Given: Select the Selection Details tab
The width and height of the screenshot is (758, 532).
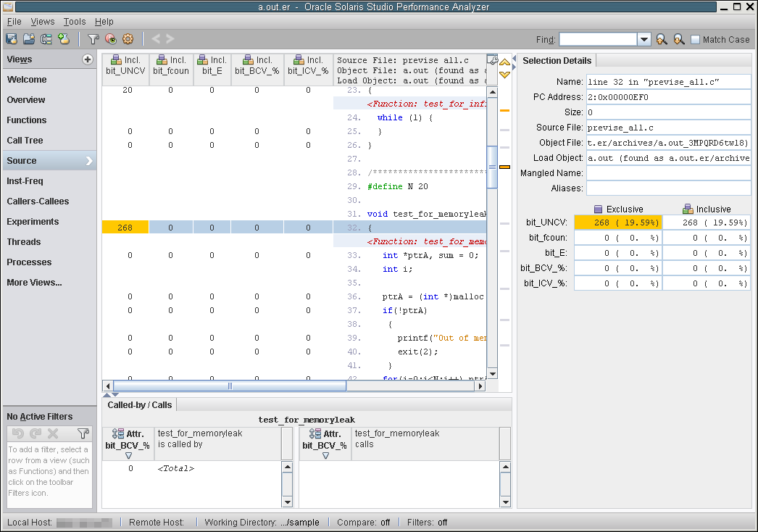Looking at the screenshot, I should tap(557, 60).
